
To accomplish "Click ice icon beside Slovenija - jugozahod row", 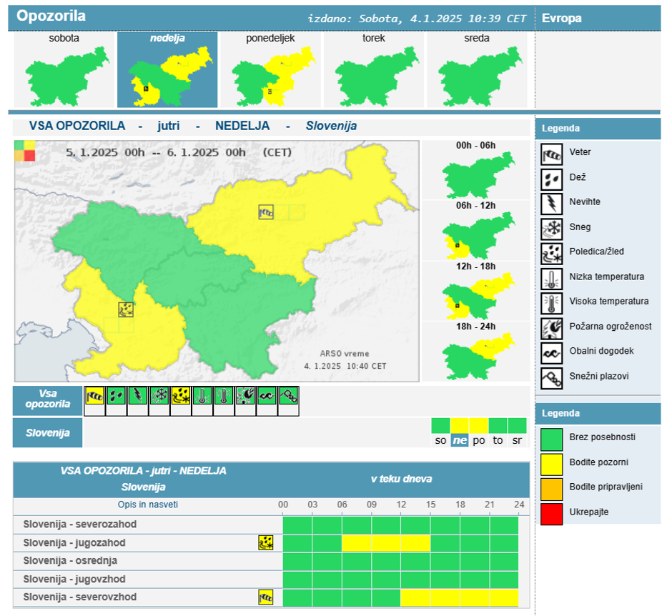I will tap(265, 543).
